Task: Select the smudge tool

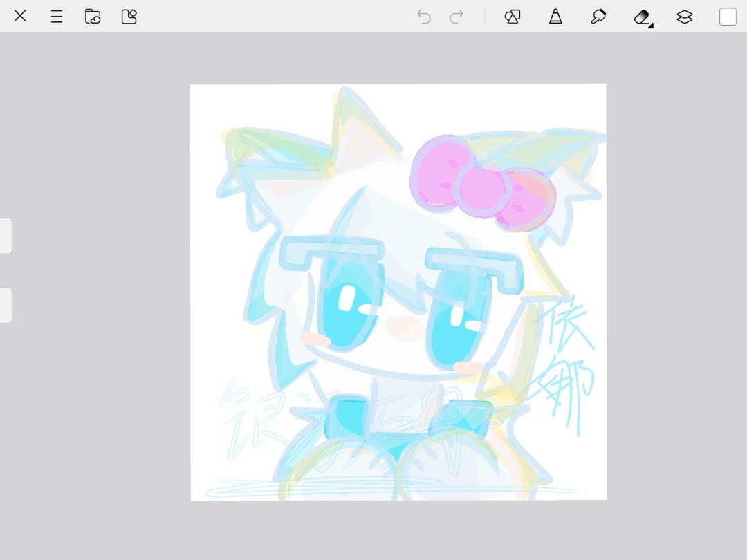Action: point(598,17)
